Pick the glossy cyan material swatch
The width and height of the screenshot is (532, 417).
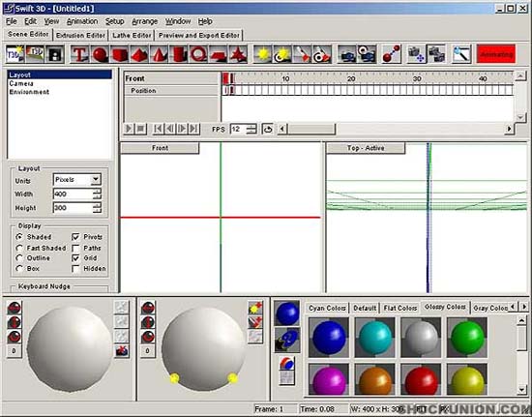tap(375, 338)
